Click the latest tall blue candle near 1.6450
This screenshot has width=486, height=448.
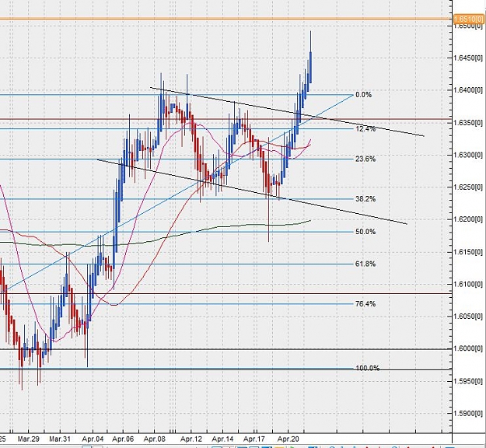310,67
